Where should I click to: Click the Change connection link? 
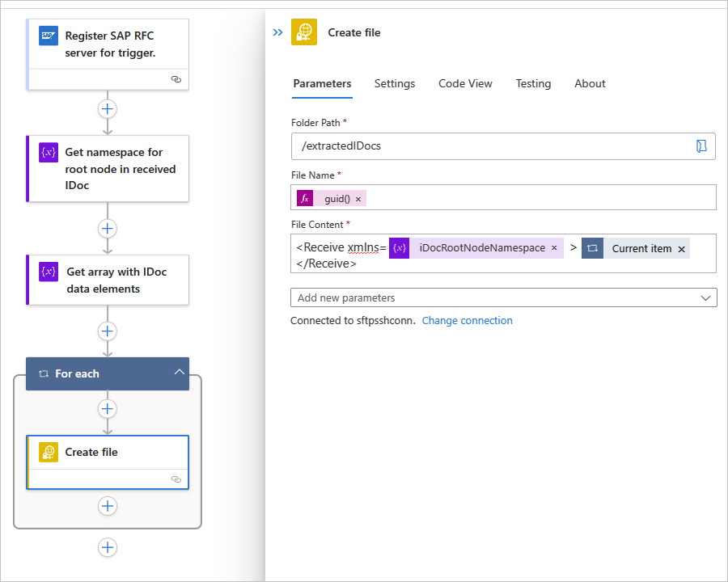(x=467, y=320)
